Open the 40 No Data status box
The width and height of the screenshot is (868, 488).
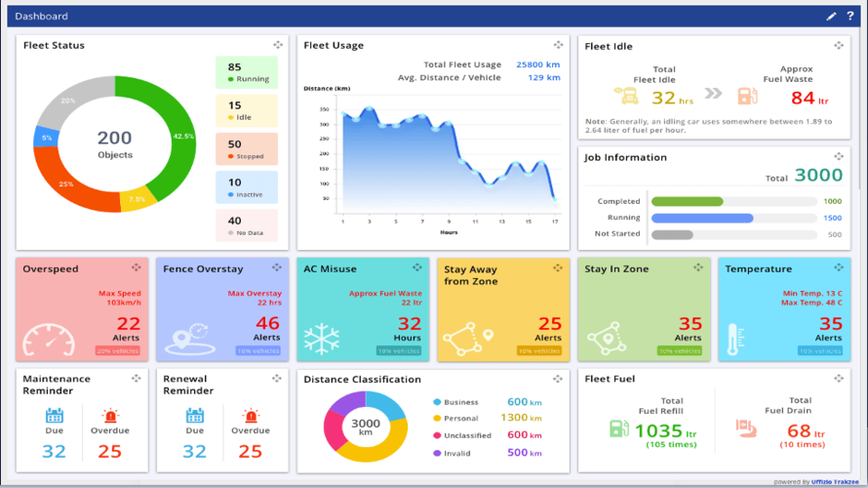246,225
